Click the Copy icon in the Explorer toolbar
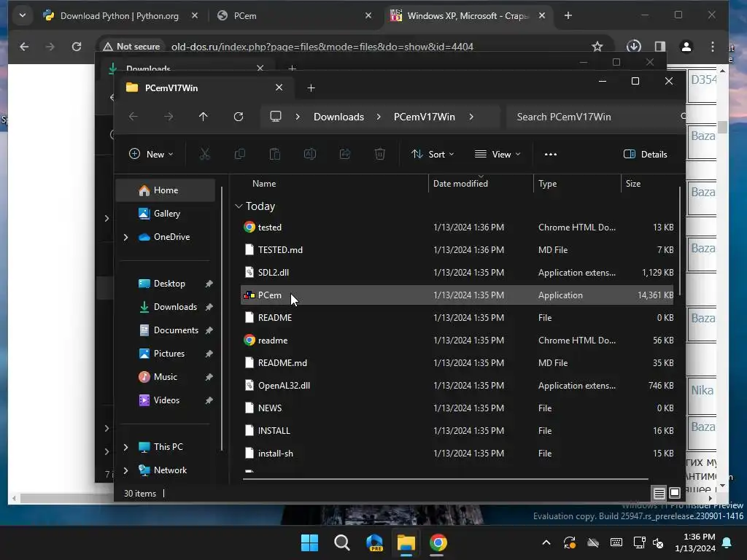 click(239, 154)
